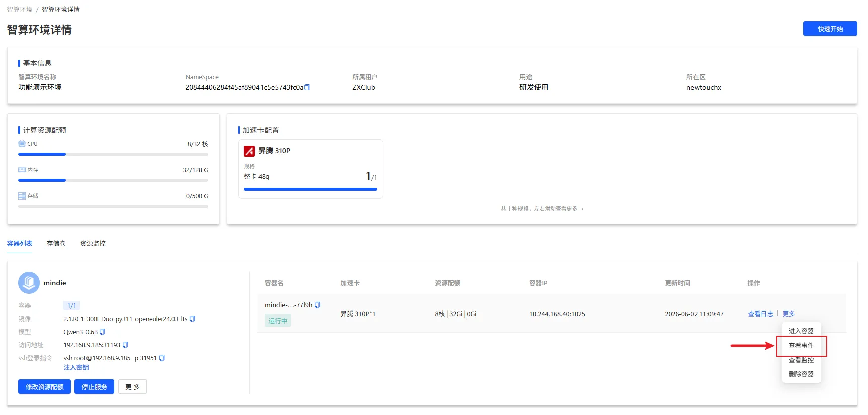Screen dimensions: 868x415
Task: Click the 快速开始 button
Action: click(830, 29)
